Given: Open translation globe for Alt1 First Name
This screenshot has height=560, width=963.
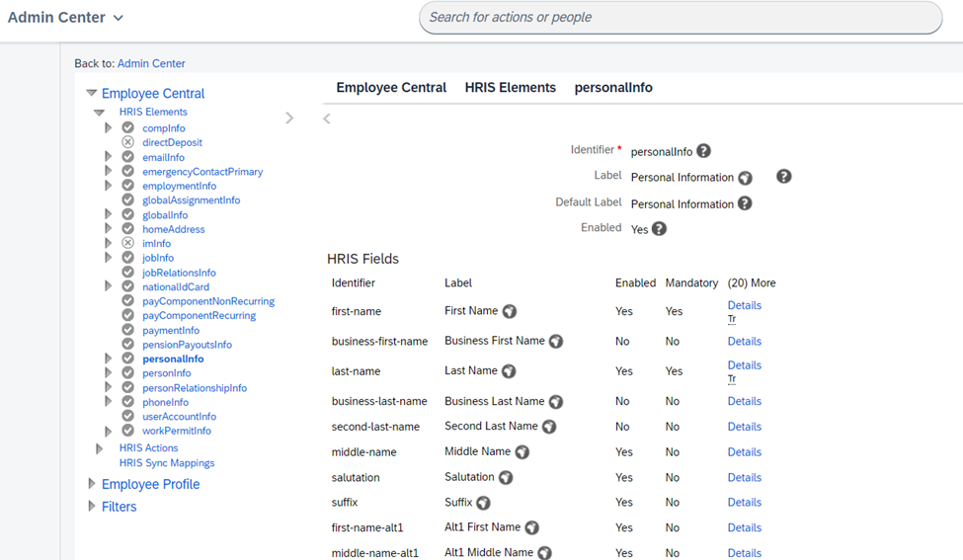Looking at the screenshot, I should click(x=531, y=527).
